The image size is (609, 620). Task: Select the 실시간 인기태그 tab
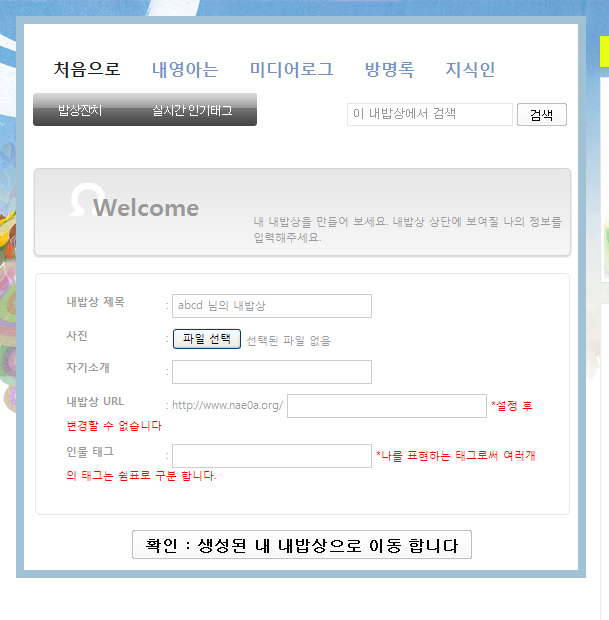tap(193, 110)
